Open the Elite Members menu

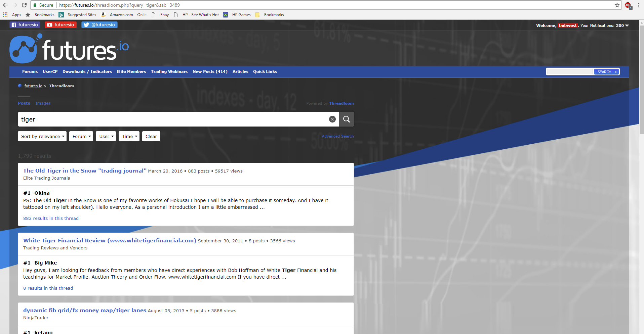click(131, 71)
